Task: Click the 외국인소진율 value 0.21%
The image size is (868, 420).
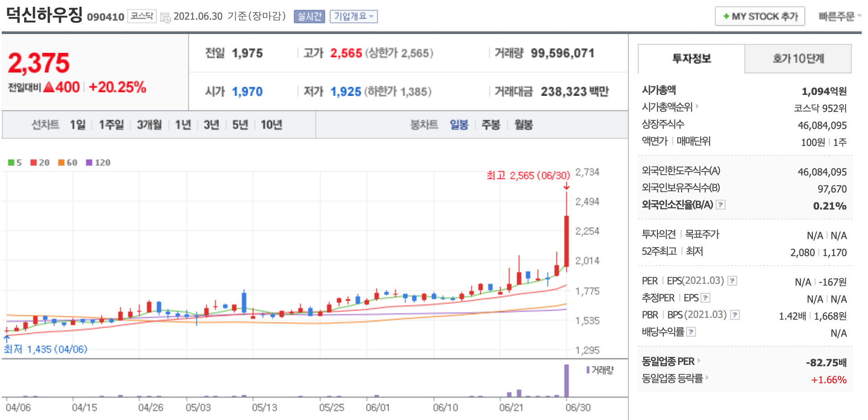Action: [x=830, y=206]
